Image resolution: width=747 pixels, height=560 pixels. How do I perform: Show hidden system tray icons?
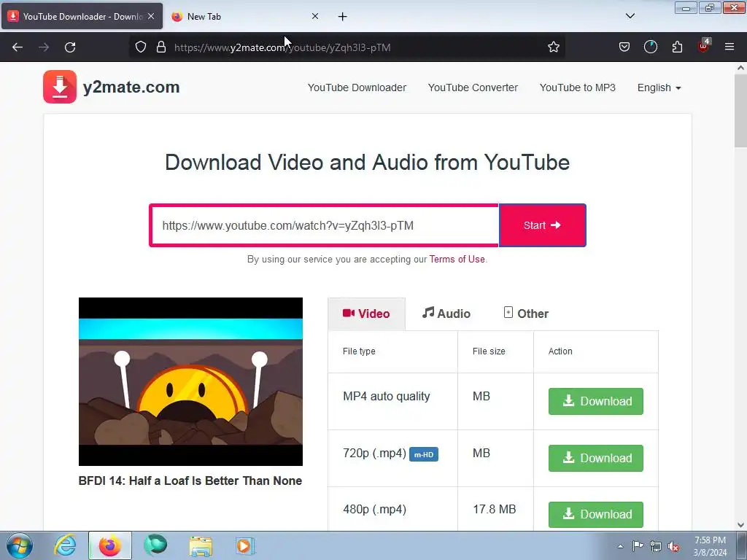pyautogui.click(x=620, y=546)
